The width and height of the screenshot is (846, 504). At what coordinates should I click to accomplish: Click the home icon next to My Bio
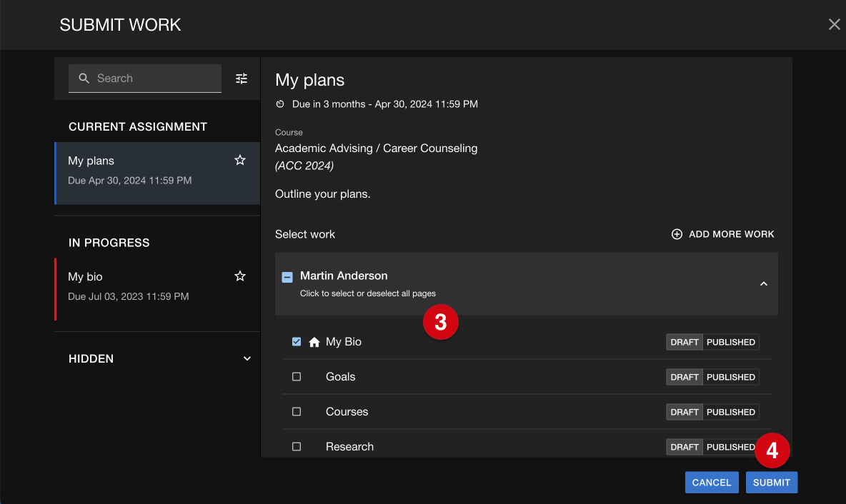[314, 342]
